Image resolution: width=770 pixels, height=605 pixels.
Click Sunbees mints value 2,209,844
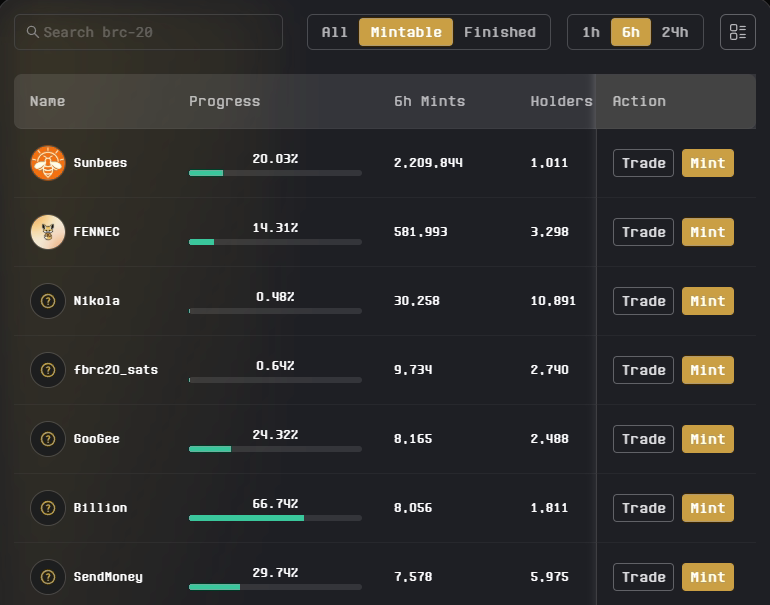[428, 163]
